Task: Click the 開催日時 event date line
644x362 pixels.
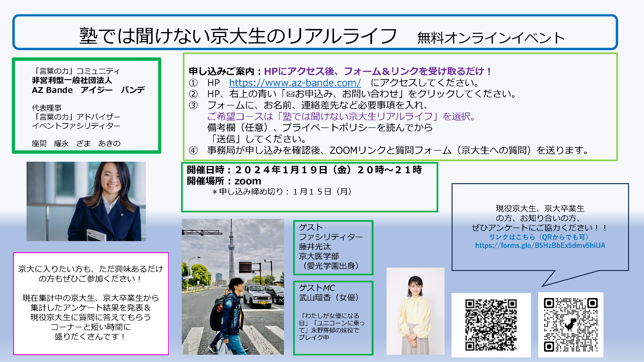Action: pyautogui.click(x=304, y=170)
